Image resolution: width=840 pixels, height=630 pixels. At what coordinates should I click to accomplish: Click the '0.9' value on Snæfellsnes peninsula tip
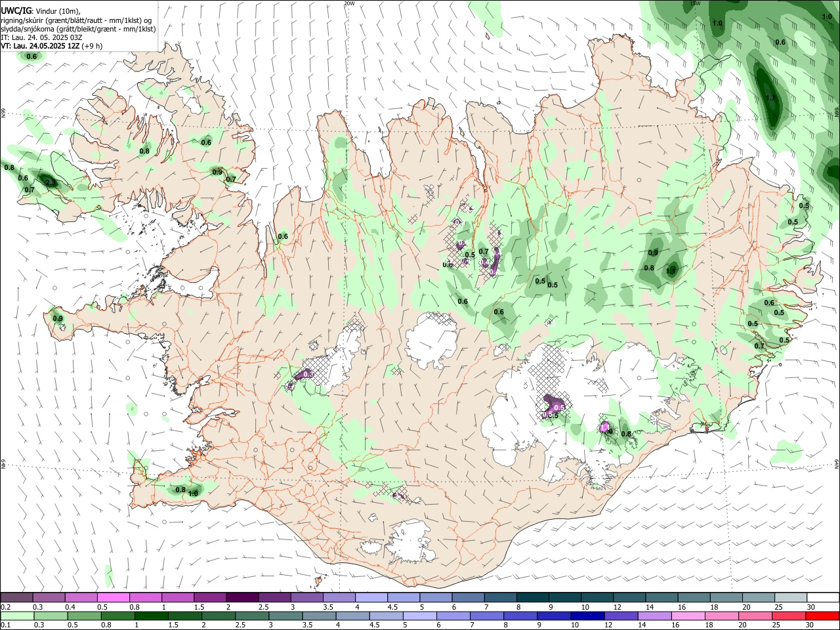pos(58,319)
